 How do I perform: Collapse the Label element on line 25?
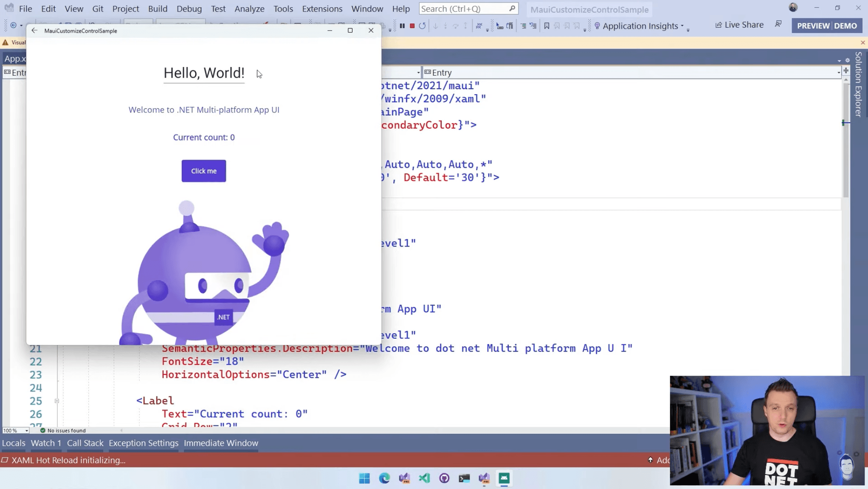pos(56,401)
